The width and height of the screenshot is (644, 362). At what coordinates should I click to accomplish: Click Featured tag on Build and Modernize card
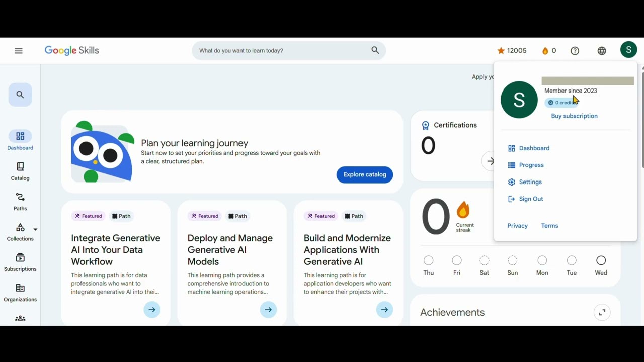pos(320,216)
